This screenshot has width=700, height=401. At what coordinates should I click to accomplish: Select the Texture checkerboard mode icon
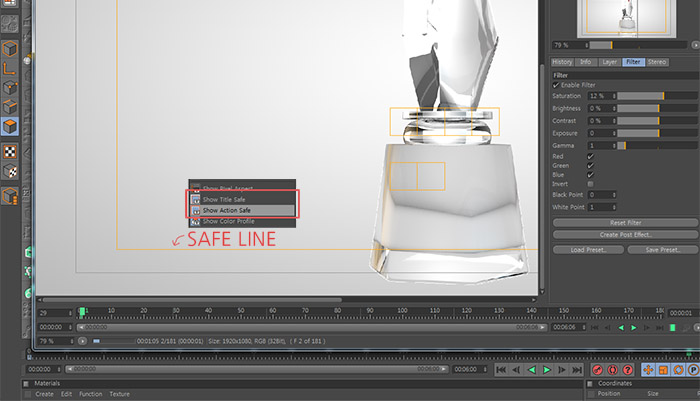pos(9,151)
